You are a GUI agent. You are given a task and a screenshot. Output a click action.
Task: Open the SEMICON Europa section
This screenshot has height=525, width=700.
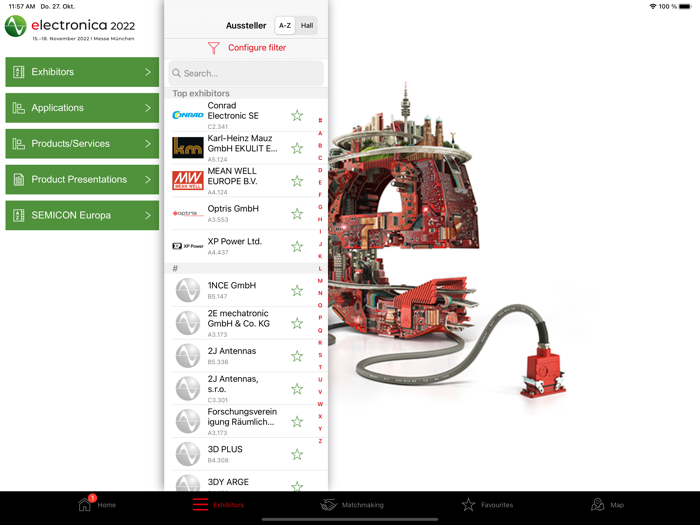pyautogui.click(x=82, y=215)
